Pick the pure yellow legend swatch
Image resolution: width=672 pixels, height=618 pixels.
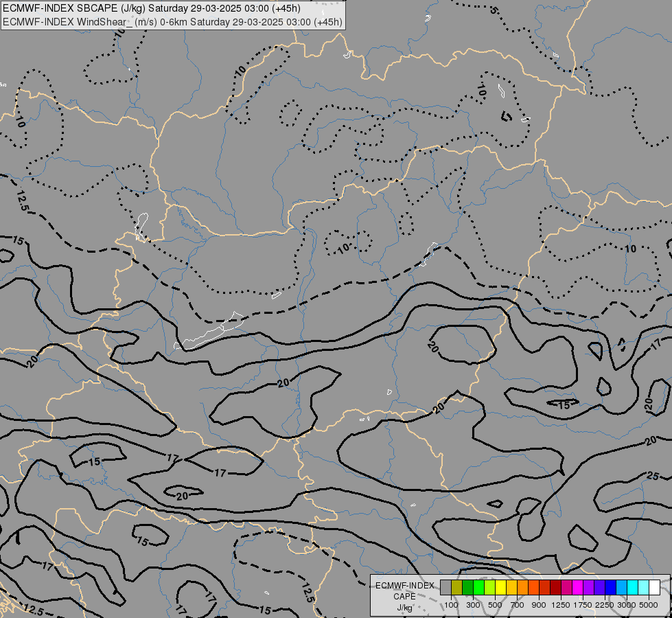click(500, 588)
